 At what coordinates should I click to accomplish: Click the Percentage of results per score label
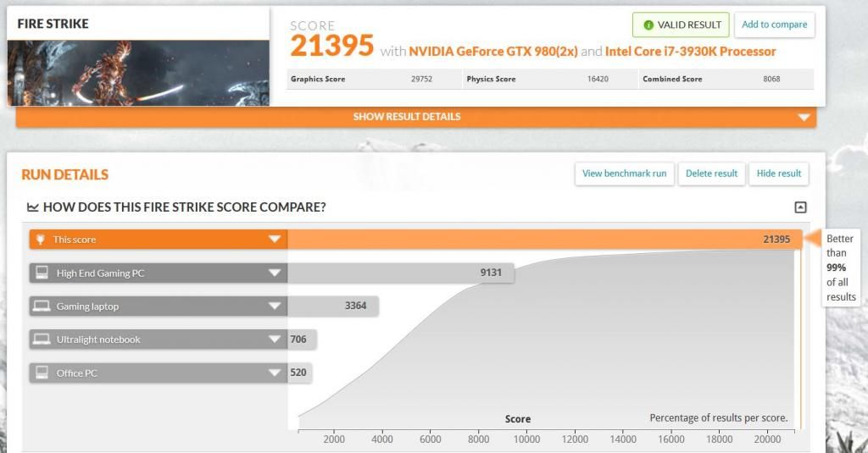coord(719,418)
